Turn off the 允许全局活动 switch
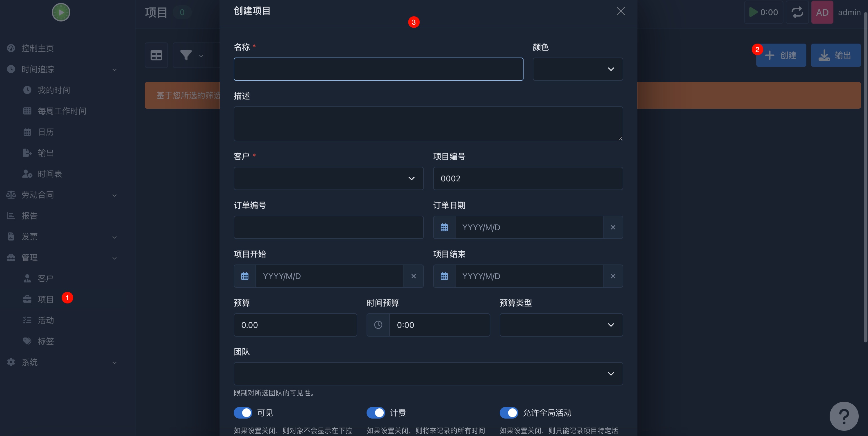The height and width of the screenshot is (436, 868). (509, 413)
